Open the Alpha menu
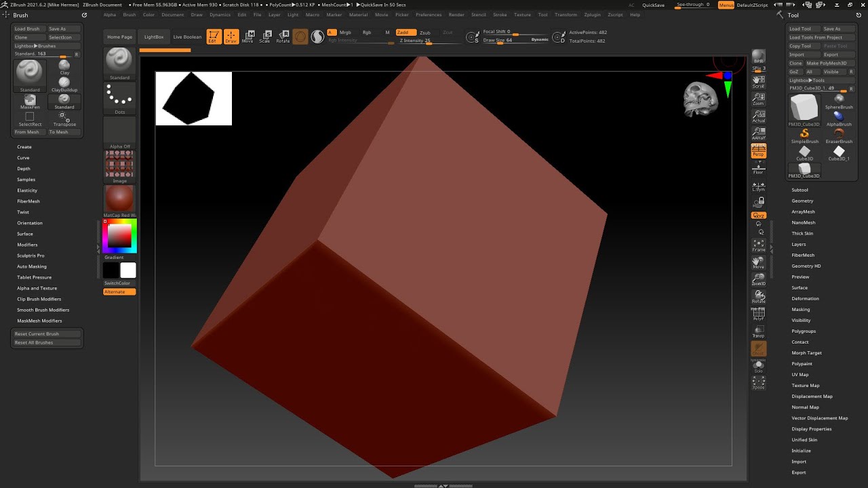 tap(109, 14)
